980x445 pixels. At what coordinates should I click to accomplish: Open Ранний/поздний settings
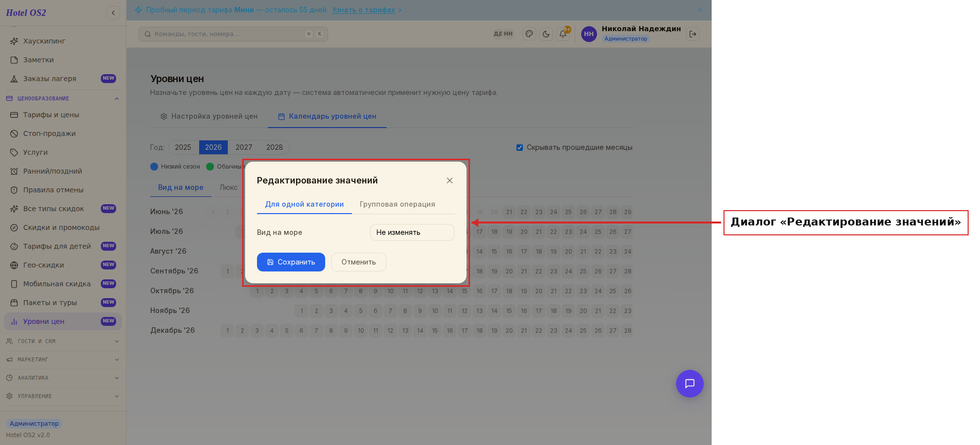click(x=63, y=171)
